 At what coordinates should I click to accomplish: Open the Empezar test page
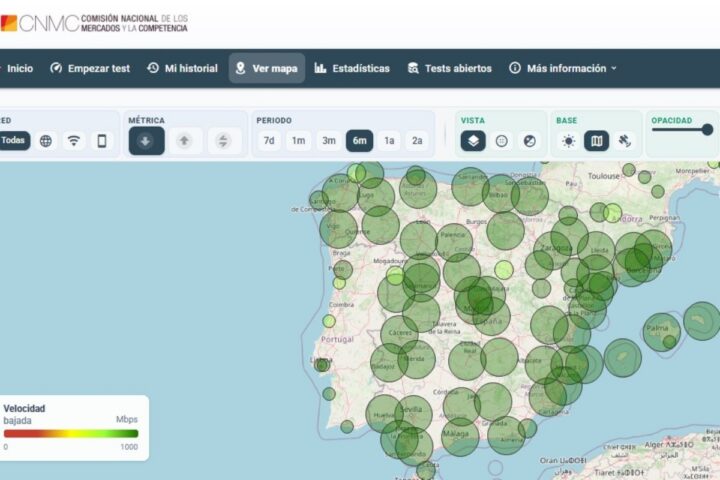(x=99, y=68)
